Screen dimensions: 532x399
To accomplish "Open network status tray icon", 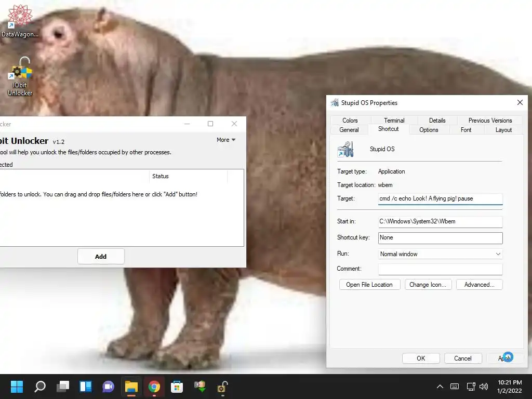I will [471, 387].
